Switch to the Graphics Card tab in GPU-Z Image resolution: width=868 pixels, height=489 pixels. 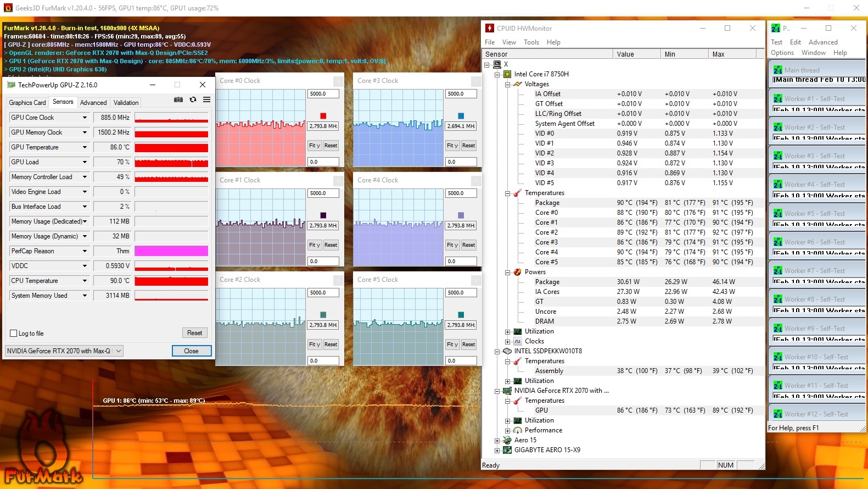(27, 103)
